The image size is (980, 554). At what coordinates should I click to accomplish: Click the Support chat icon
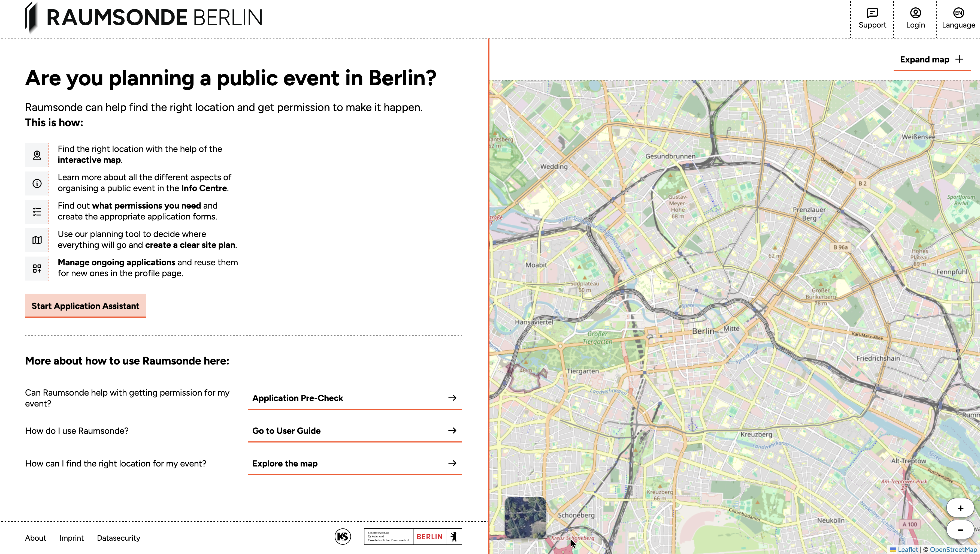tap(872, 13)
